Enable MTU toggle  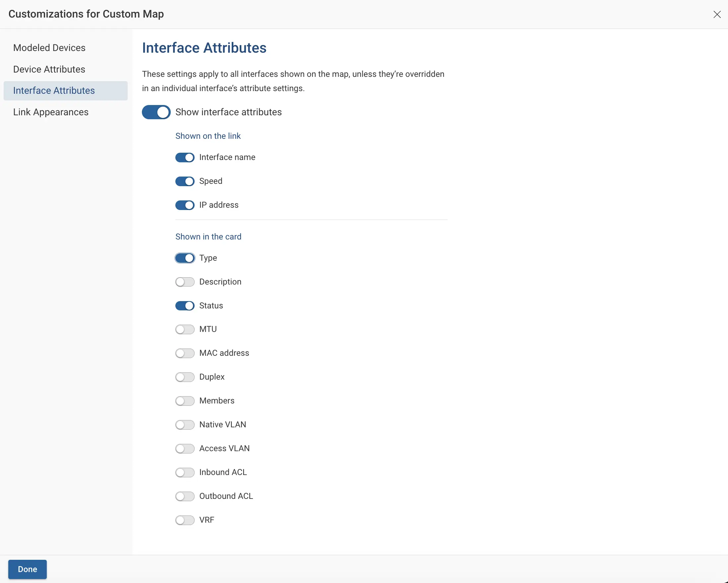pos(185,329)
